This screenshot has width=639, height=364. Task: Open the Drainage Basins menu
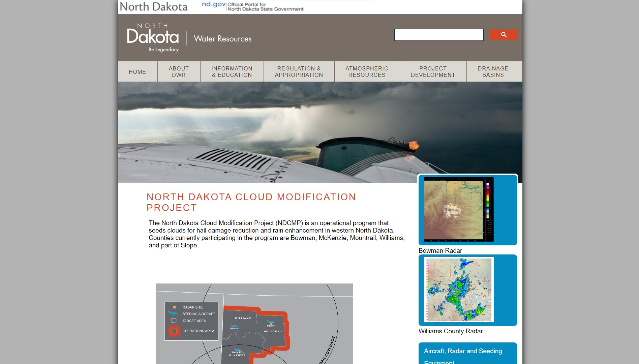[x=493, y=72]
